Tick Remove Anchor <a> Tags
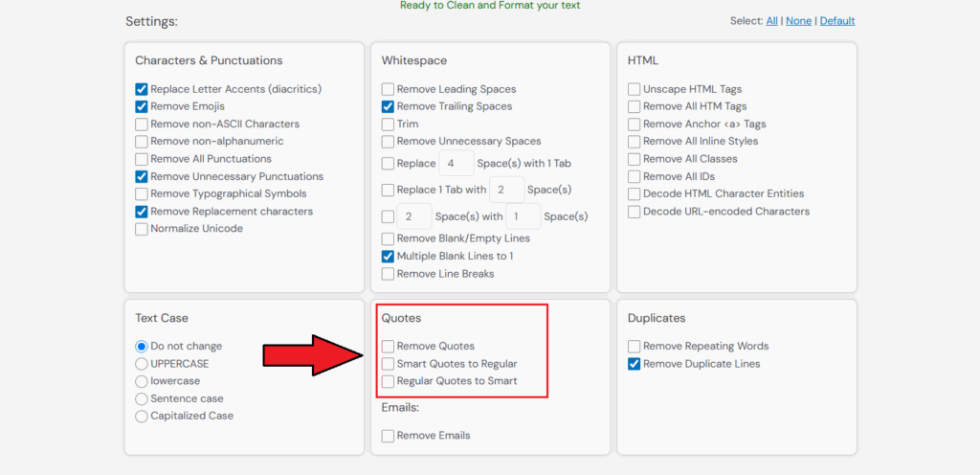The image size is (980, 475). pos(634,124)
